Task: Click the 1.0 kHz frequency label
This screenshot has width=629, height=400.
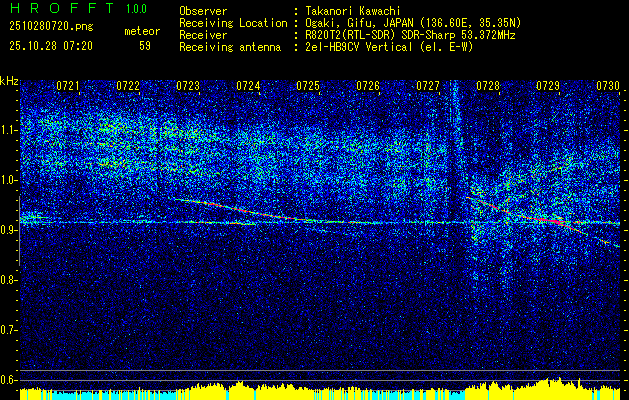Action: point(7,181)
